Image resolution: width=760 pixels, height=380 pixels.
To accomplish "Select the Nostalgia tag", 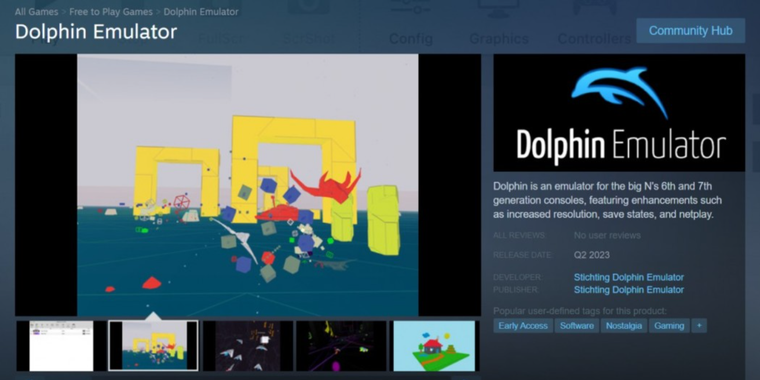I will point(624,326).
